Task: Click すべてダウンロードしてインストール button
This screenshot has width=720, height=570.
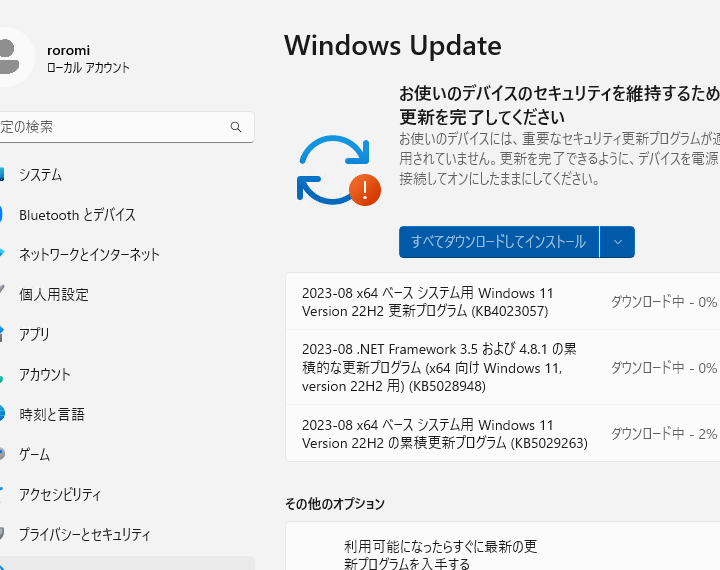Action: [x=499, y=242]
